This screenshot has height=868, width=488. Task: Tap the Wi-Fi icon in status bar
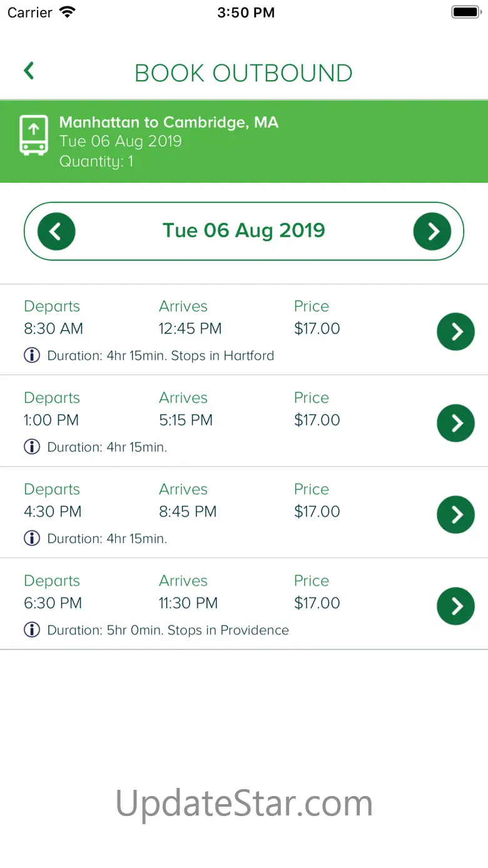(x=67, y=13)
